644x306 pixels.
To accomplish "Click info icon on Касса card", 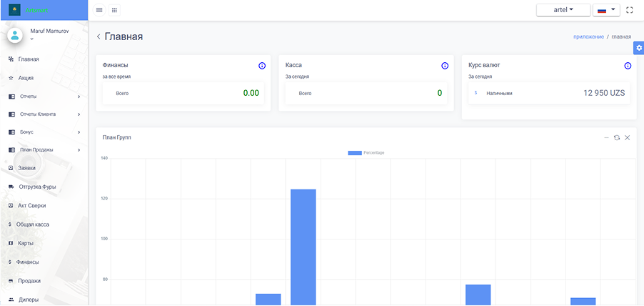I will [445, 66].
